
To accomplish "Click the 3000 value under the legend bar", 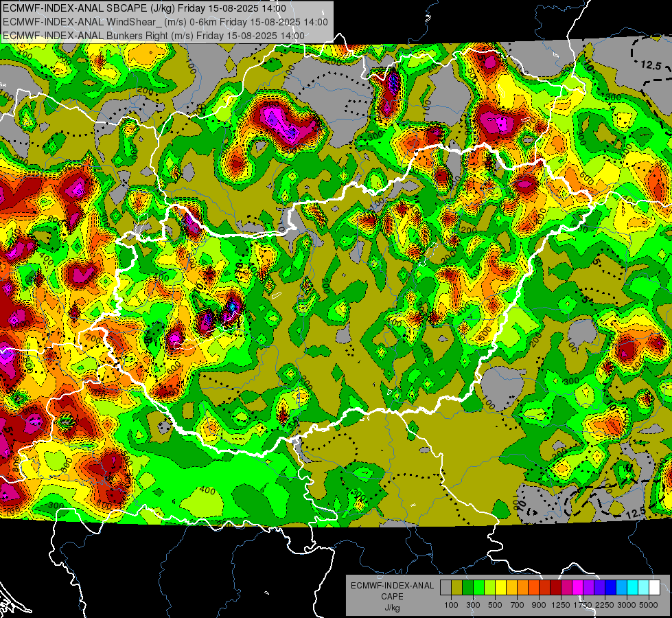I will (627, 605).
